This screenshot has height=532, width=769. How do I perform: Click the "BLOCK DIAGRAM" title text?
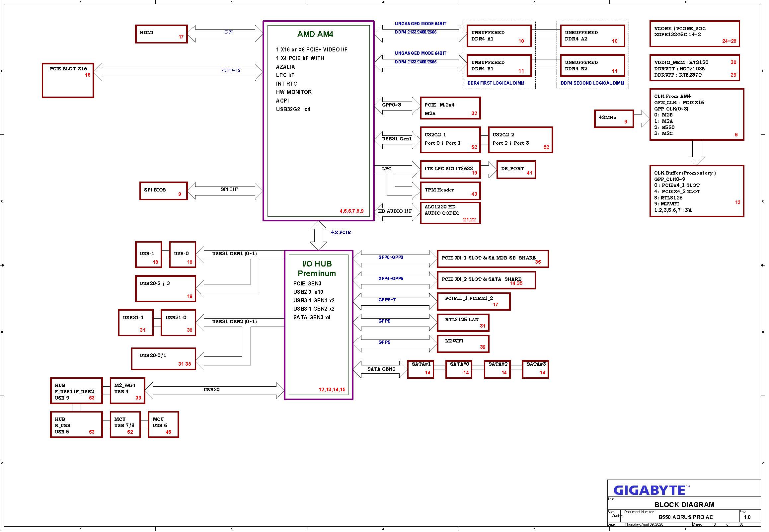tap(684, 505)
